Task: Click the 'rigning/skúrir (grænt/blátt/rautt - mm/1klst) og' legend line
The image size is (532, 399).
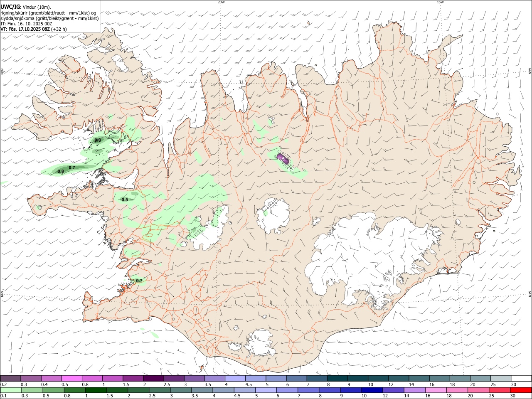Action: [x=49, y=12]
